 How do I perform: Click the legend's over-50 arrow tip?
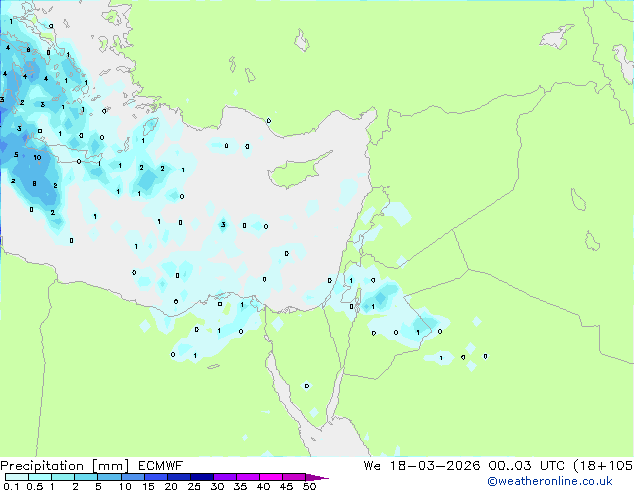tap(317, 477)
